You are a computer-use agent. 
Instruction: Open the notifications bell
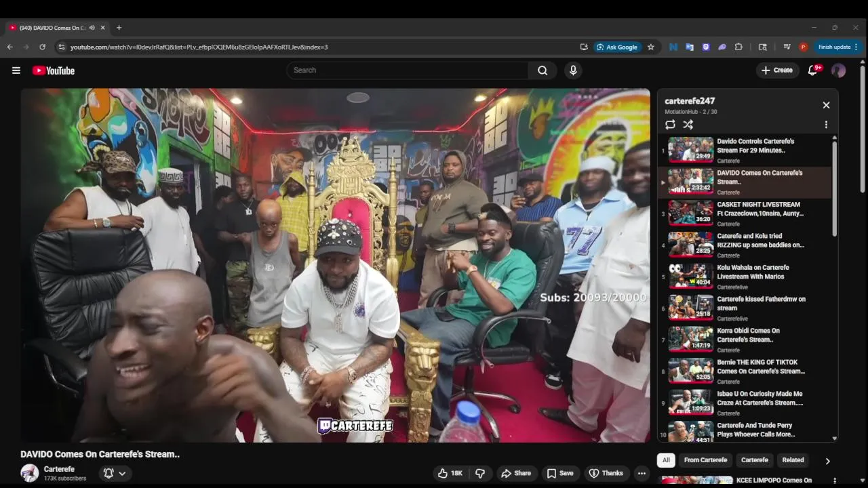coord(812,70)
